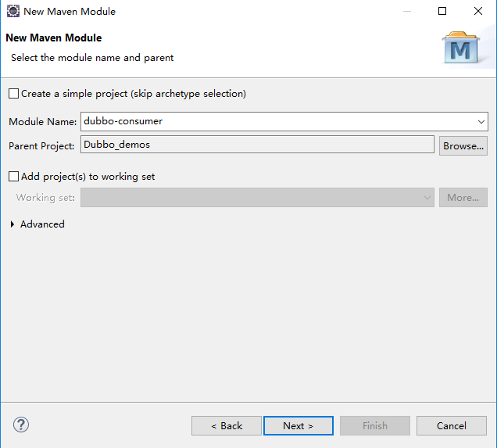
Task: Maximize the New Maven Module window
Action: point(442,11)
